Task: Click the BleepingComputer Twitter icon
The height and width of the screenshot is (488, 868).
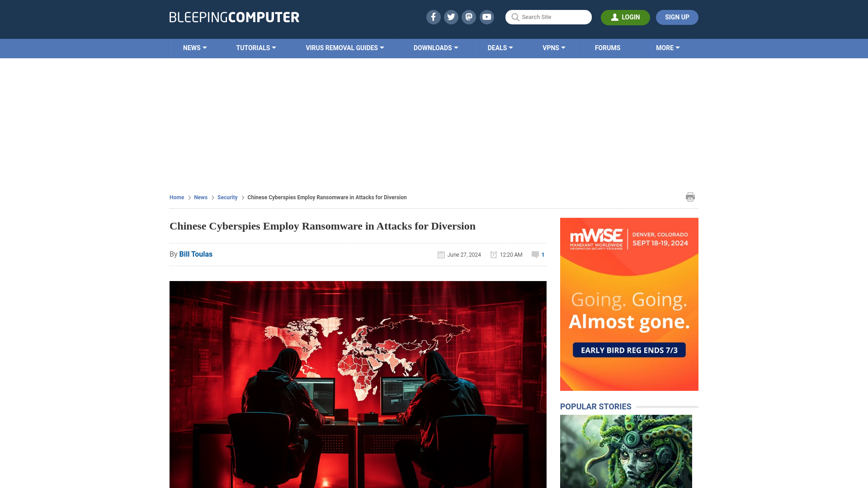Action: pos(451,17)
